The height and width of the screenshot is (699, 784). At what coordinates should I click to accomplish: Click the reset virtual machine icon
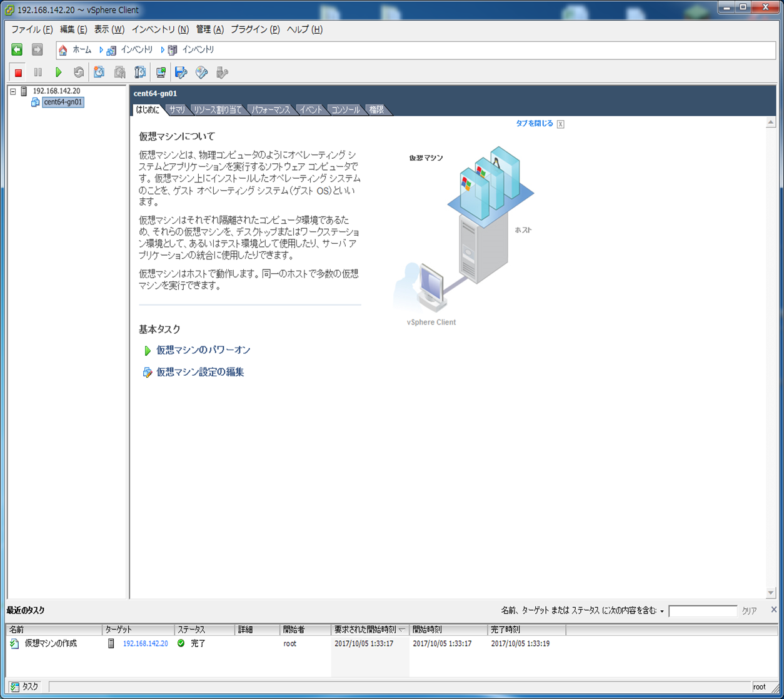(x=78, y=73)
